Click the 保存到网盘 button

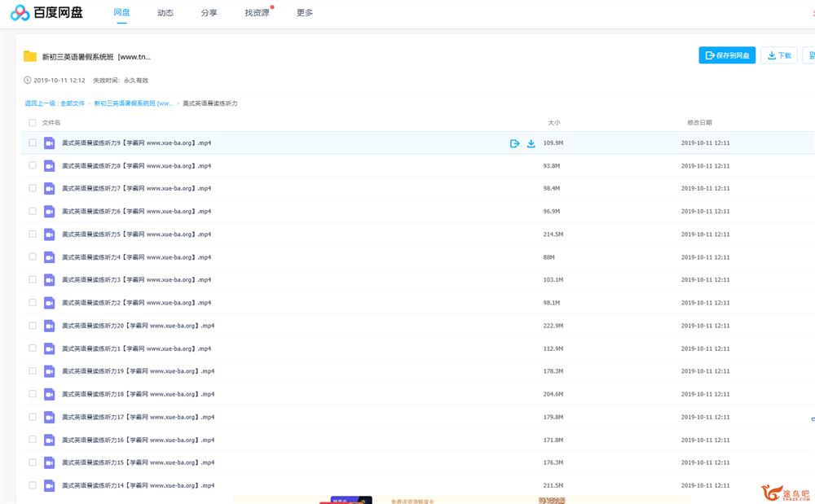727,55
